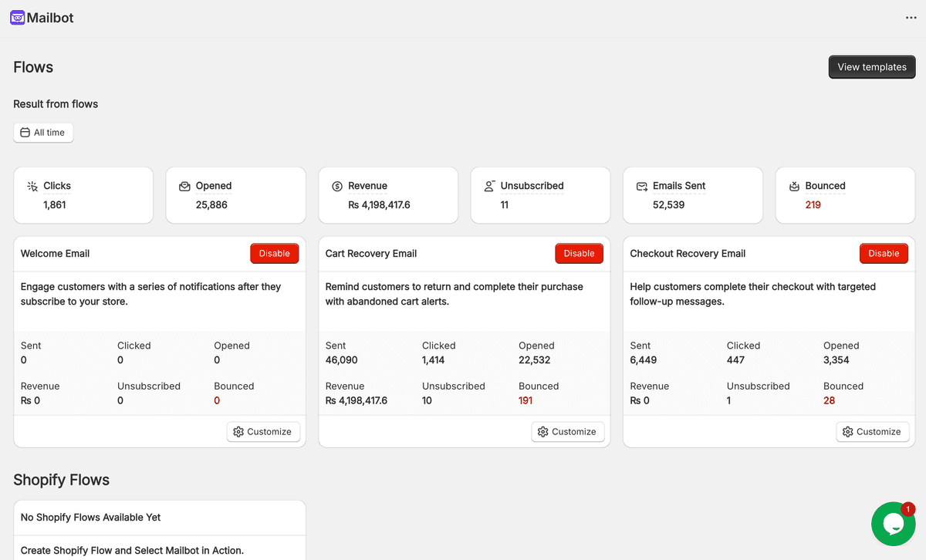Screen dimensions: 926x560
Task: Click the coin icon on the Revenue card
Action: 336,186
